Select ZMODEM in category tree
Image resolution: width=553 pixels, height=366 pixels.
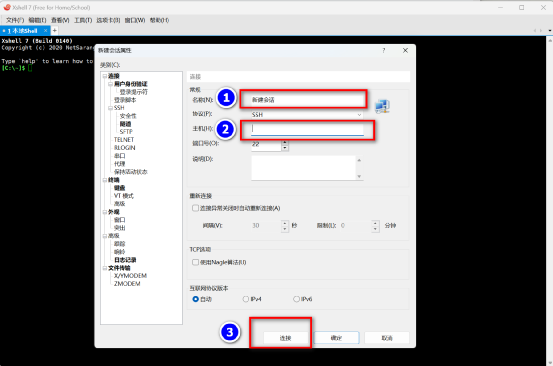tap(127, 284)
